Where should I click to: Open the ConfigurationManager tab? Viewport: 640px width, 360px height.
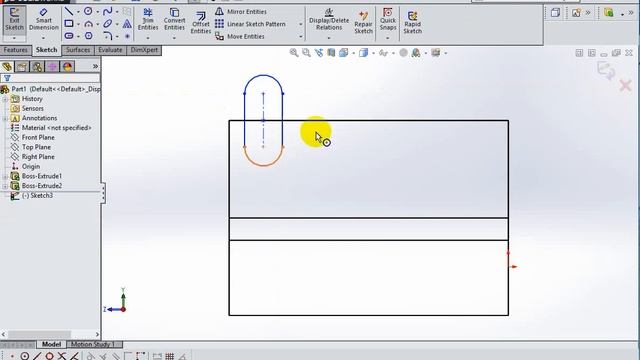click(37, 67)
